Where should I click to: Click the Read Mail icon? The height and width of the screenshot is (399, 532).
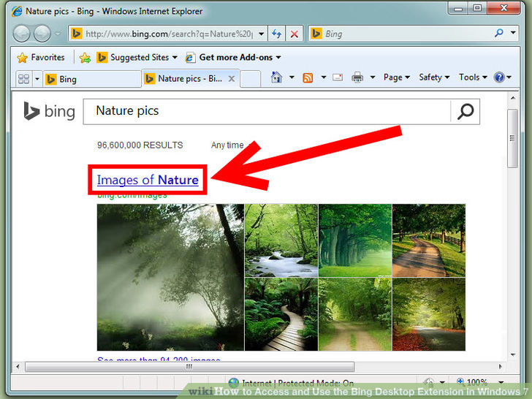tap(338, 77)
